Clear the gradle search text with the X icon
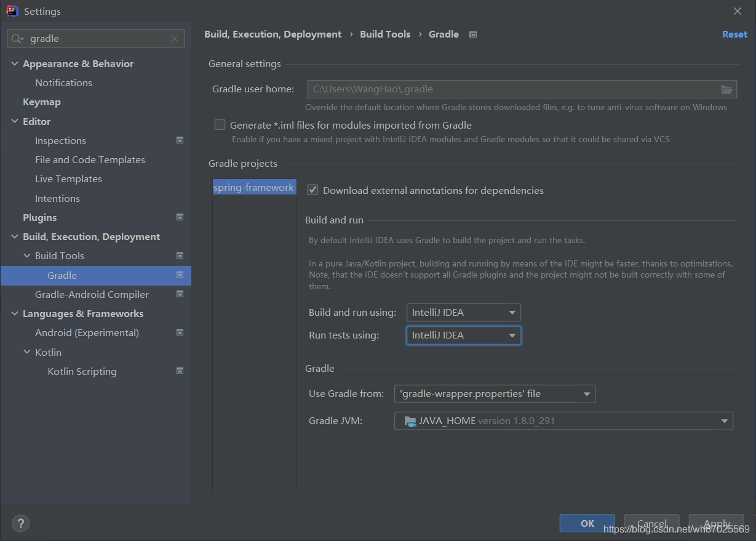This screenshot has width=756, height=541. click(x=175, y=39)
